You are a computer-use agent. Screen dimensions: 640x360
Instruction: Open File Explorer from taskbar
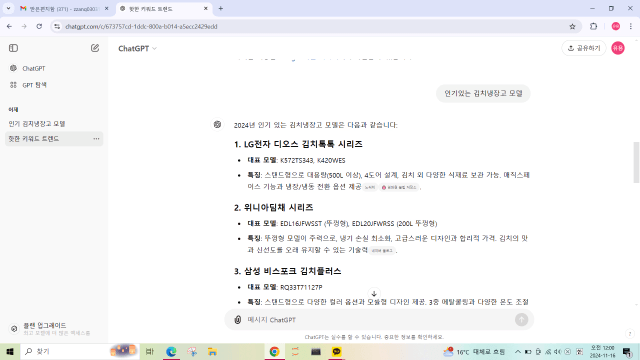click(212, 351)
